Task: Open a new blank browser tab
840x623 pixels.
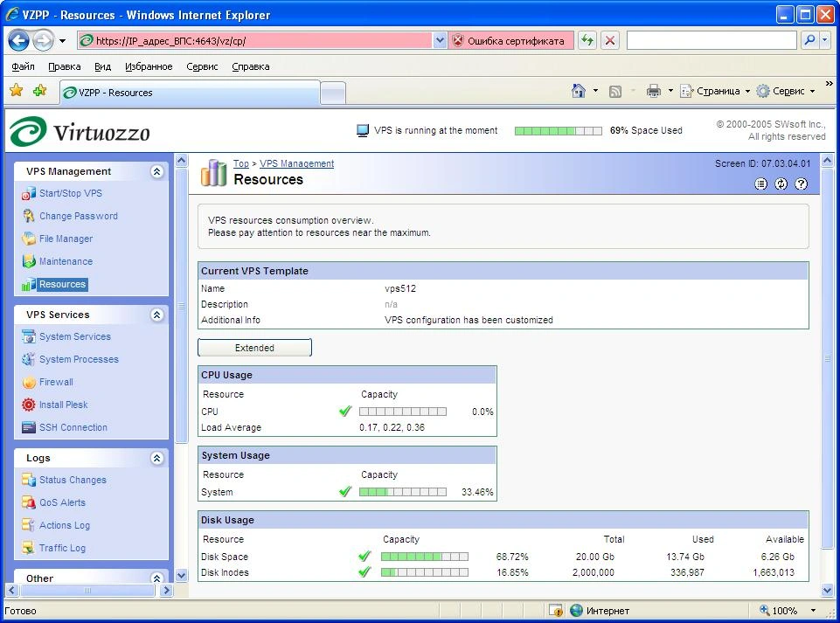Action: (x=333, y=93)
